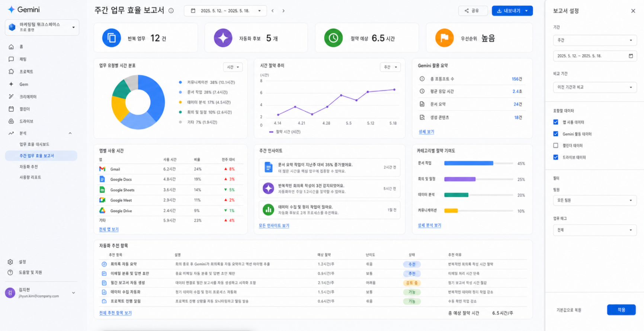The image size is (644, 331).
Task: Click the 우선순위 orange flag icon
Action: click(x=444, y=38)
